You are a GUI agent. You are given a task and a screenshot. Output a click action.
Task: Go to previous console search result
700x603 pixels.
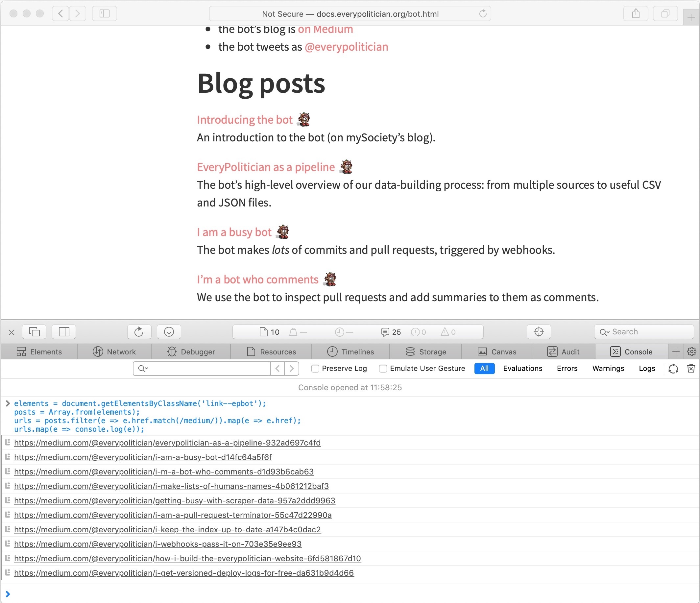click(278, 368)
